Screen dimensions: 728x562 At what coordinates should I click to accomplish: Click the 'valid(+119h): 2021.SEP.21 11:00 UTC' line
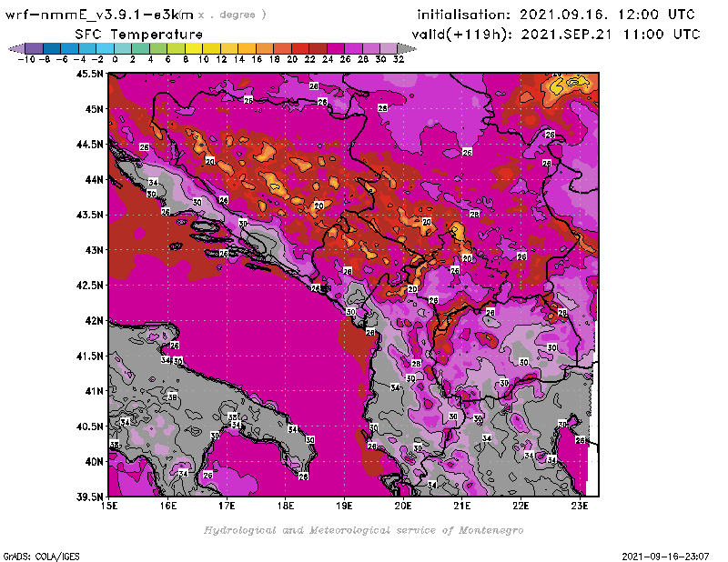point(556,35)
